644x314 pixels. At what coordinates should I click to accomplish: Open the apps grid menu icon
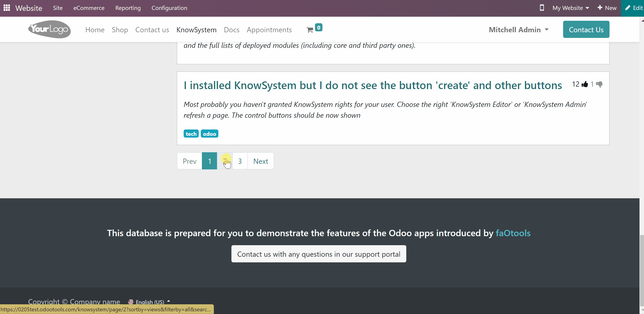[7, 8]
